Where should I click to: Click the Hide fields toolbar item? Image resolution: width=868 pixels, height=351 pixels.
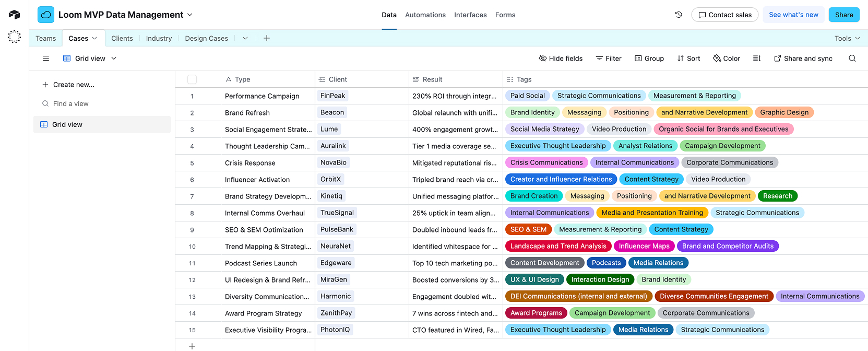pyautogui.click(x=561, y=58)
